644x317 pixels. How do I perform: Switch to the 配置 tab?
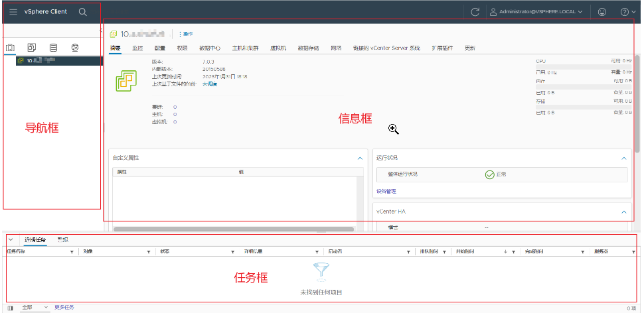pos(160,48)
